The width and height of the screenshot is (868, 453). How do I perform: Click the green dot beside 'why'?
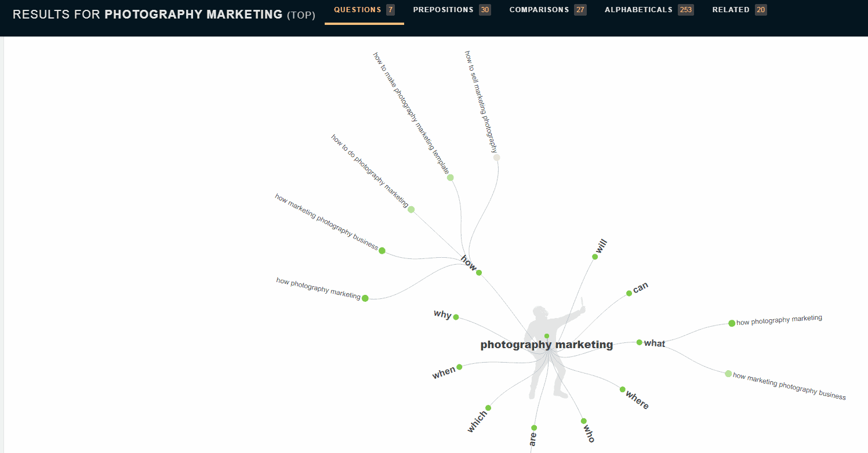(x=456, y=317)
